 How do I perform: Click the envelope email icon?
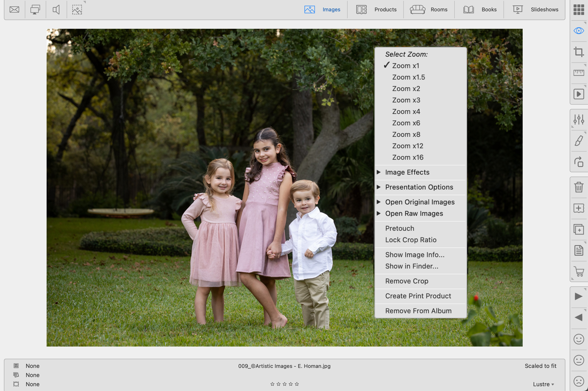(14, 10)
